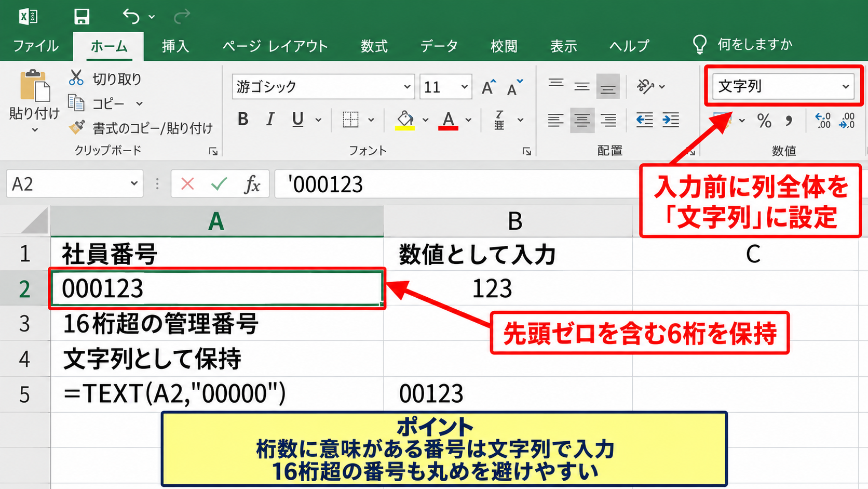Click the formula bar showing '000123
Screen dimensions: 868x489
click(457, 184)
